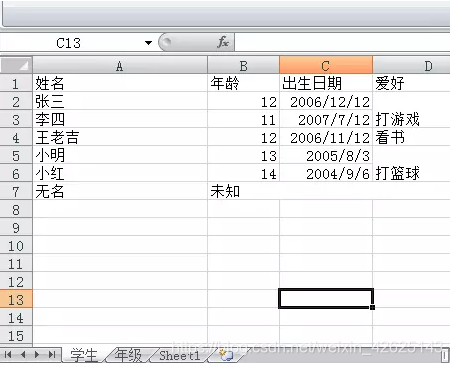Screen dimensions: 453x366
Task: Click cell containing 无名
Action: point(120,191)
